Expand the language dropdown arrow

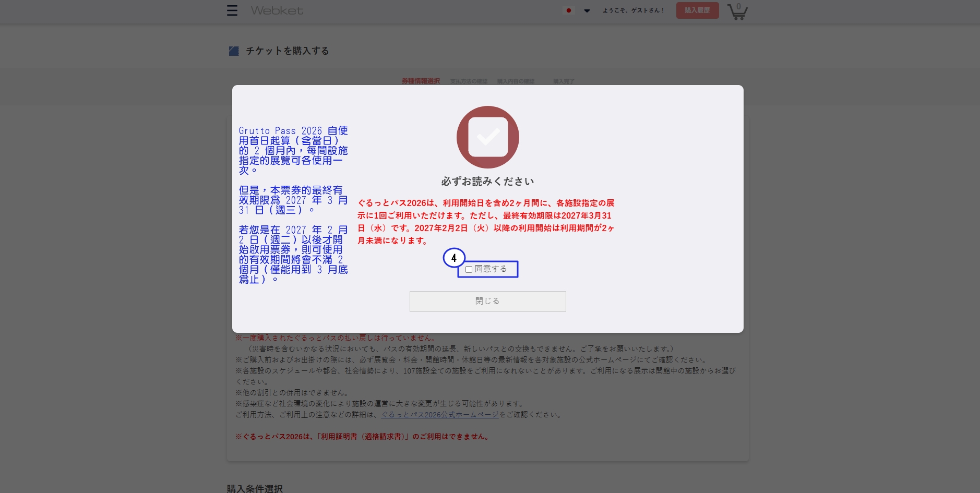(x=587, y=10)
